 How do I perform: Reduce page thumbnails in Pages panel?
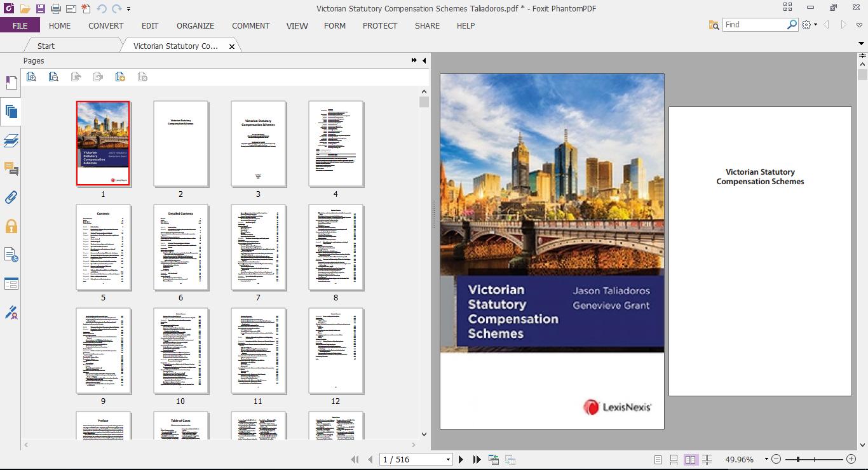53,77
